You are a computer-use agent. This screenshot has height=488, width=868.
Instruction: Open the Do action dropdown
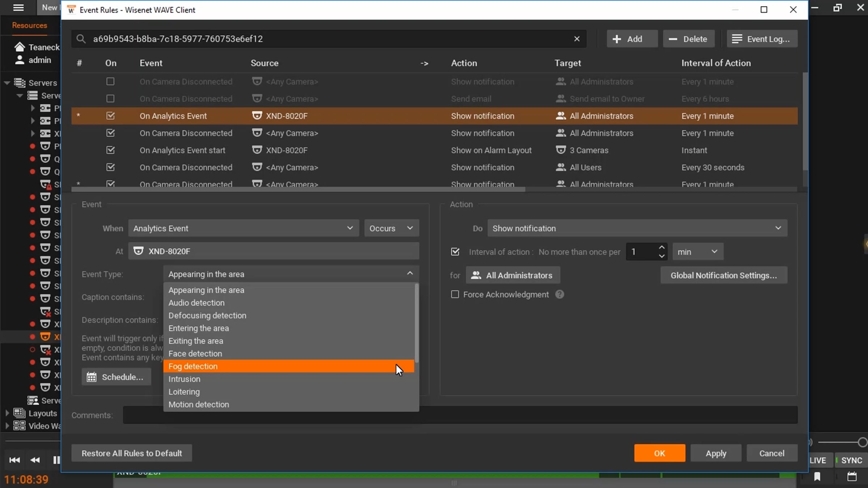click(637, 228)
